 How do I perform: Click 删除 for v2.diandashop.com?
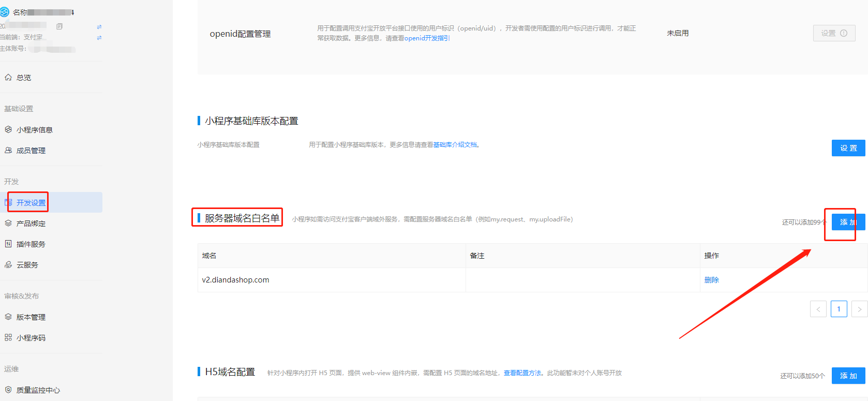point(711,280)
